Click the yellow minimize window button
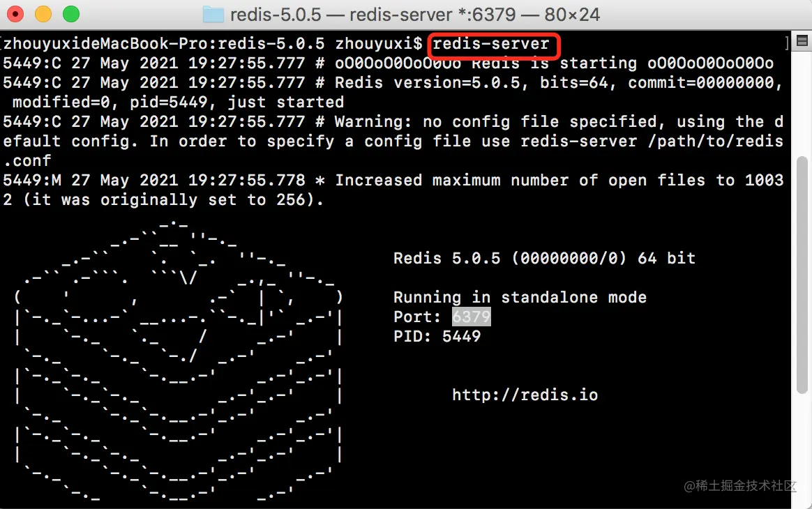Image resolution: width=812 pixels, height=509 pixels. [43, 14]
